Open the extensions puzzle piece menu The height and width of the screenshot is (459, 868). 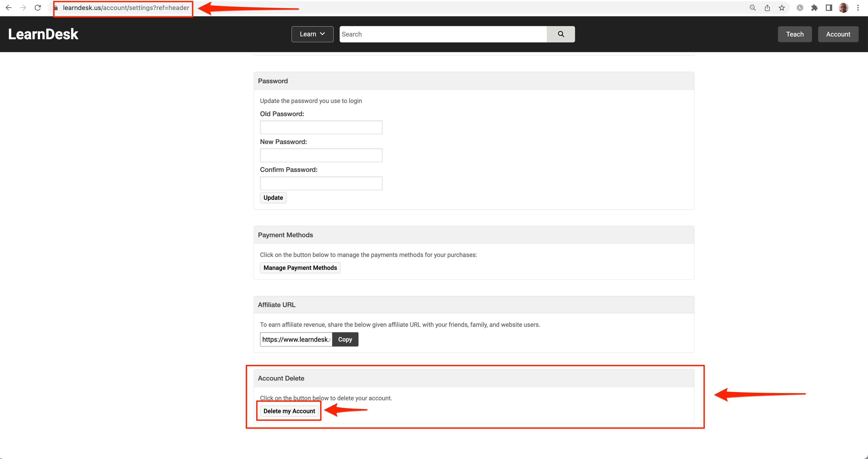pos(814,8)
